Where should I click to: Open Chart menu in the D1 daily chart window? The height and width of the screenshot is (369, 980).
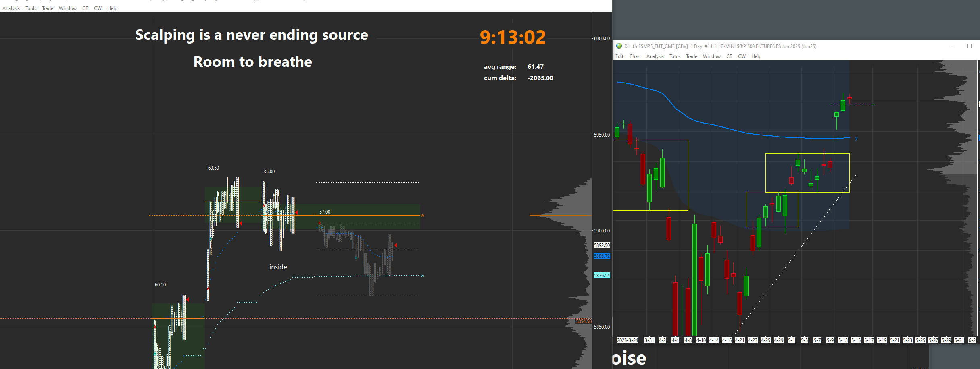635,56
